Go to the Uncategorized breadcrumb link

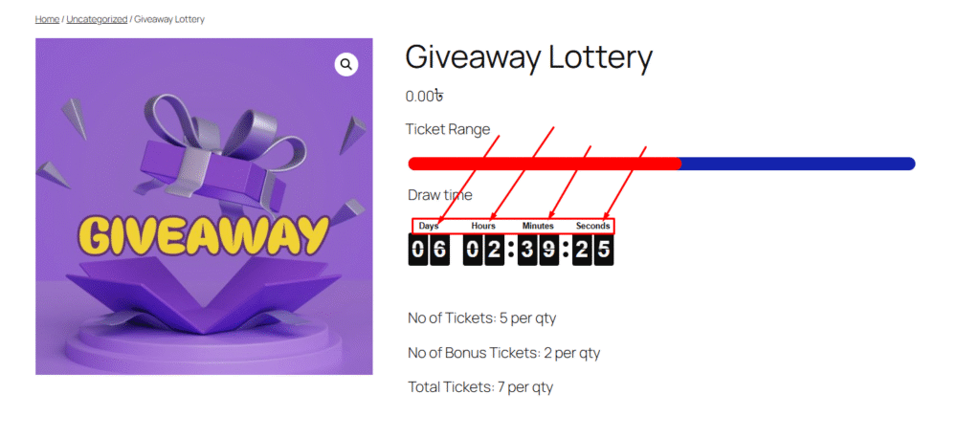coord(97,19)
